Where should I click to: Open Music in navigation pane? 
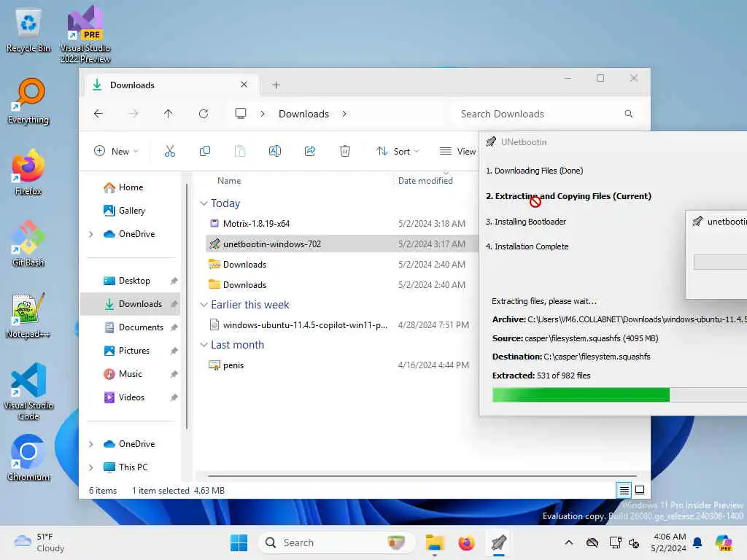click(130, 374)
